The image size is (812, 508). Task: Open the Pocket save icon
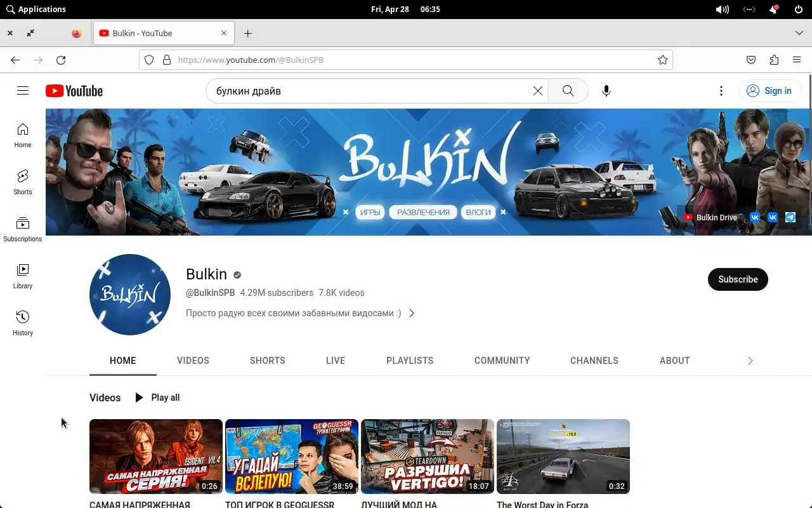[x=751, y=60]
